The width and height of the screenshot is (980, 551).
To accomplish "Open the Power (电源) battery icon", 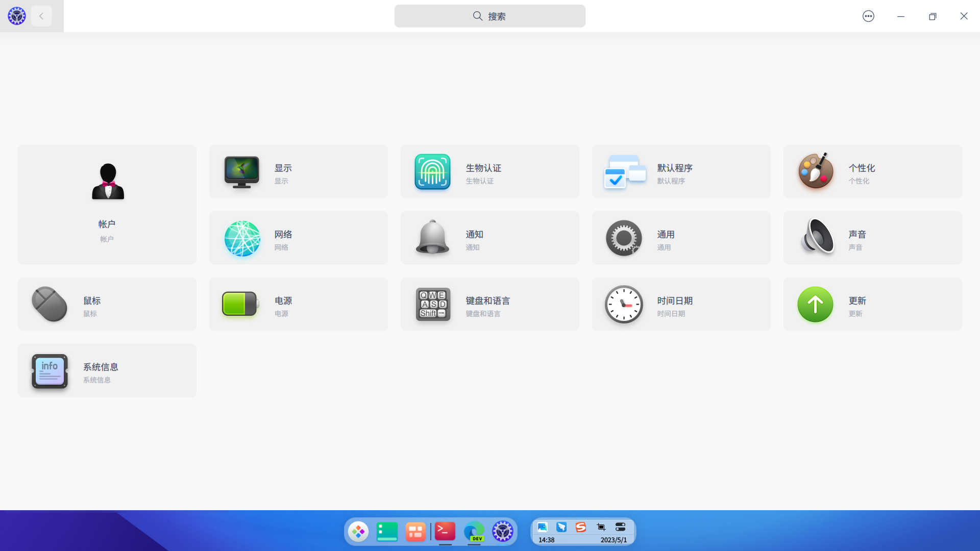I will 240,304.
